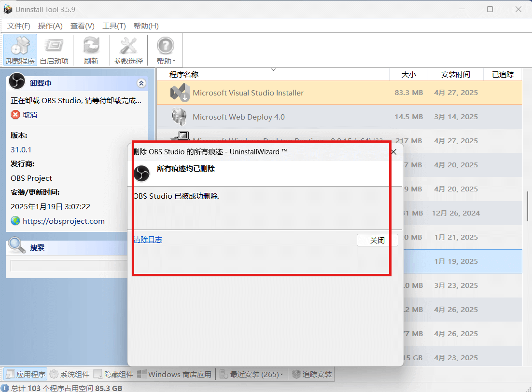Open the obsproject.com website link

(63, 221)
